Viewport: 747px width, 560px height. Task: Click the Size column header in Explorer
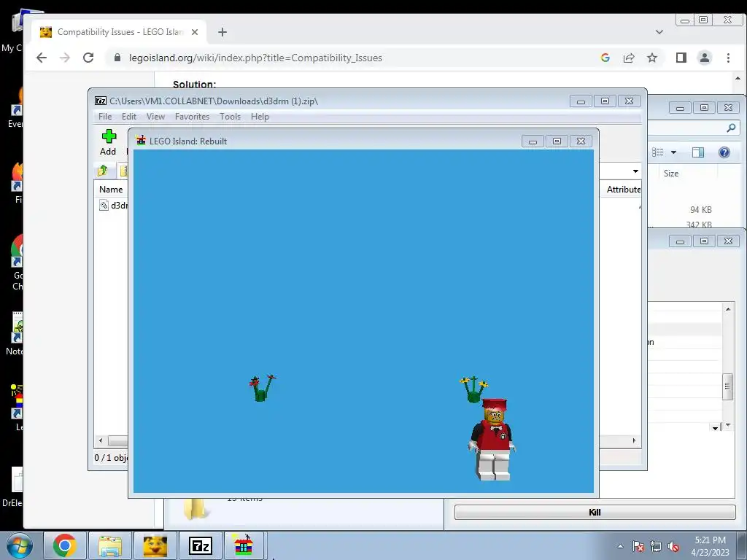coord(671,174)
